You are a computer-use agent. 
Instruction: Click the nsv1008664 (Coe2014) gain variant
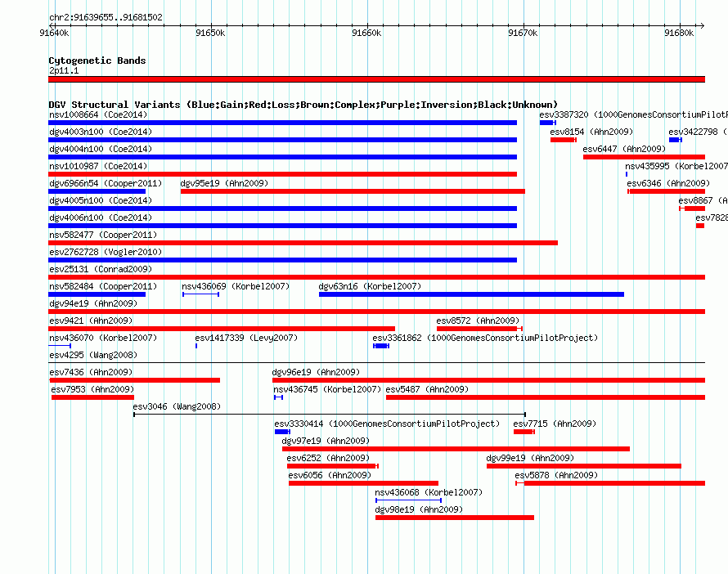click(282, 123)
